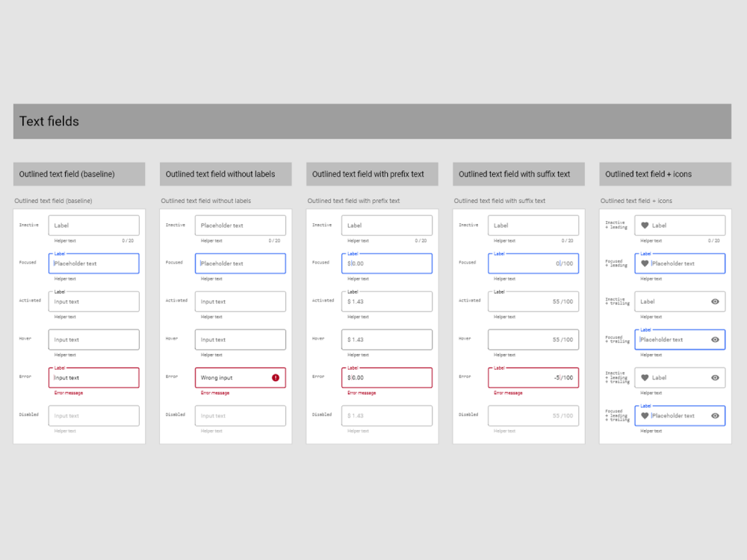The height and width of the screenshot is (560, 747).
Task: Click the Outlined text field without labels header
Action: coord(226,174)
